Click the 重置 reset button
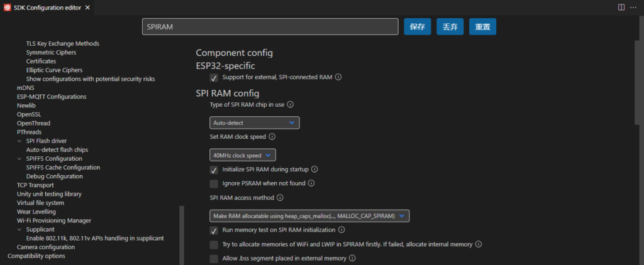 tap(482, 26)
